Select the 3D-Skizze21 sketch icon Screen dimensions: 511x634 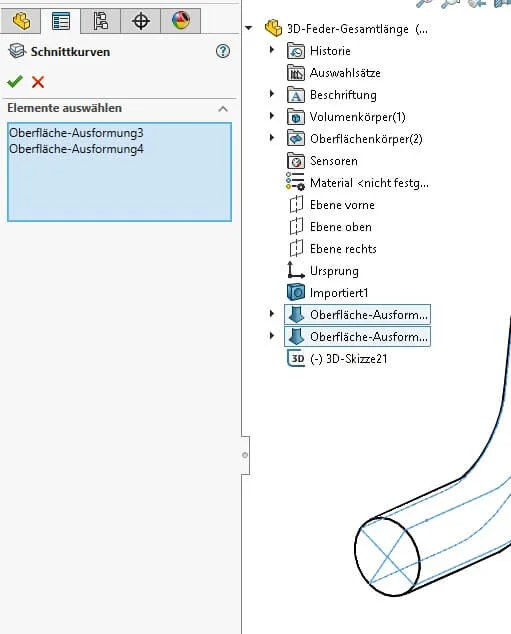coord(296,358)
